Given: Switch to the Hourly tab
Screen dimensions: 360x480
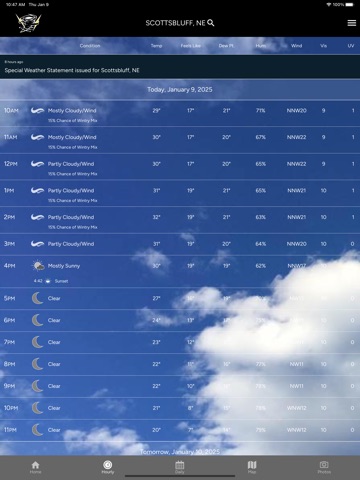Looking at the screenshot, I should (108, 467).
